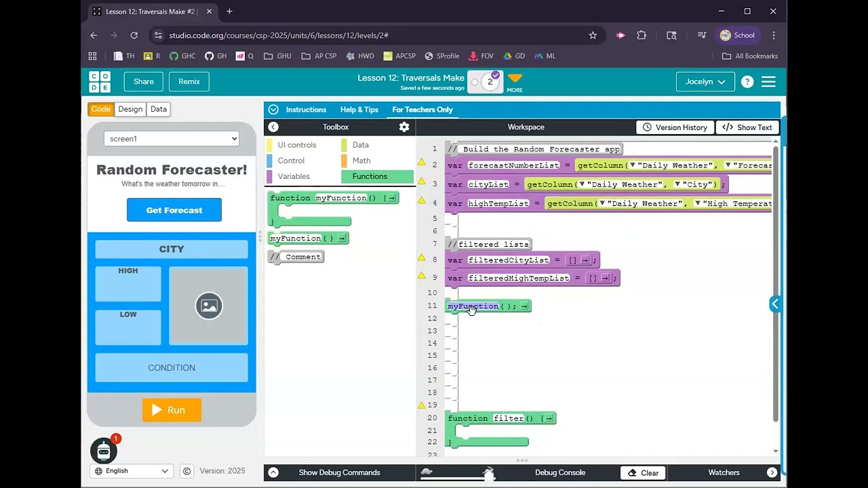Switch to Design mode tab

130,109
